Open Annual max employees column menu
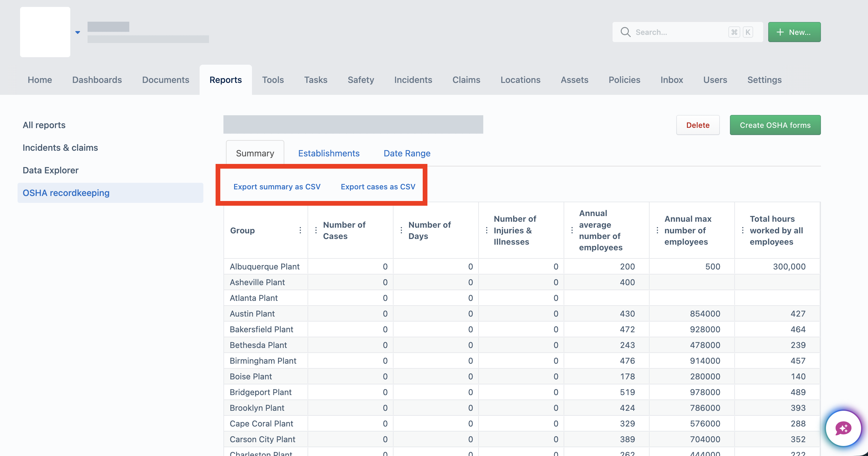Viewport: 868px width, 456px height. pos(657,231)
